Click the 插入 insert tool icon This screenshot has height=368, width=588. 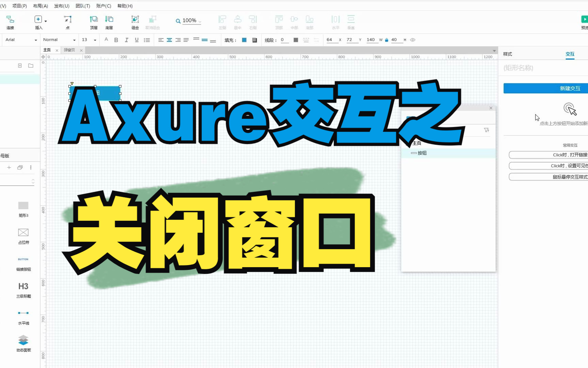click(38, 19)
